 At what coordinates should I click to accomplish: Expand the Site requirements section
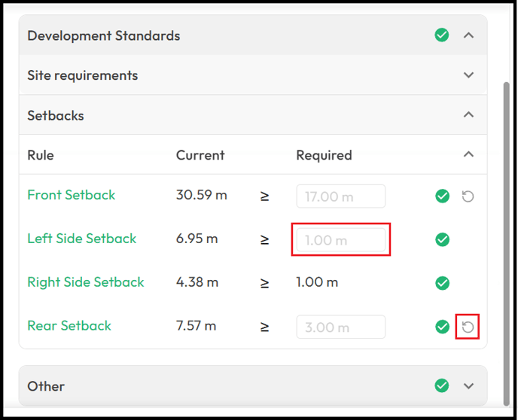(x=468, y=75)
